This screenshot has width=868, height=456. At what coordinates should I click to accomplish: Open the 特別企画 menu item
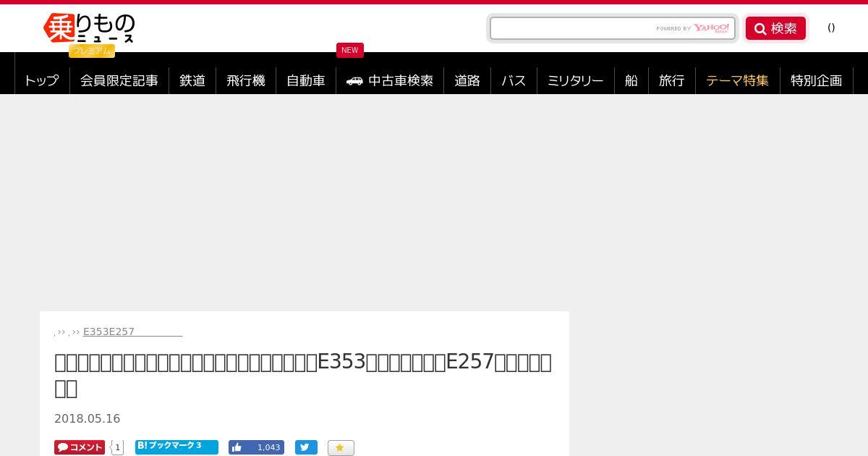click(x=817, y=80)
